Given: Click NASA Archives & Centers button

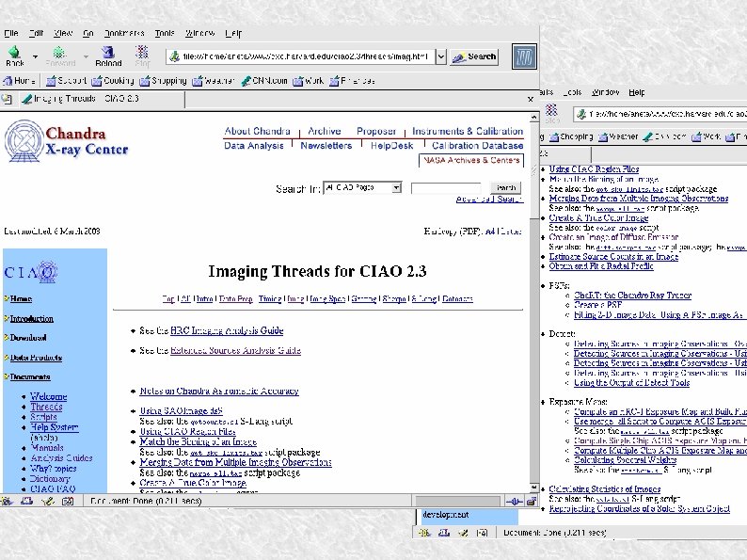Looking at the screenshot, I should pos(471,161).
